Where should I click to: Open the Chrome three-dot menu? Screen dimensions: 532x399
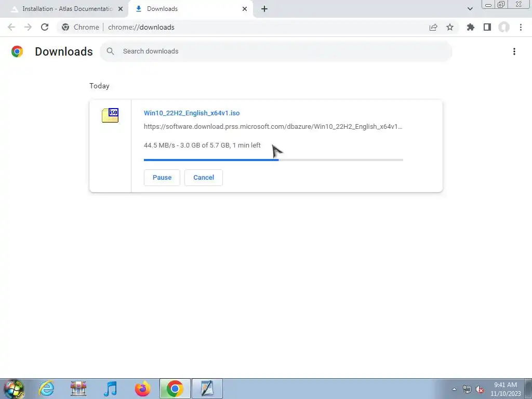[521, 27]
